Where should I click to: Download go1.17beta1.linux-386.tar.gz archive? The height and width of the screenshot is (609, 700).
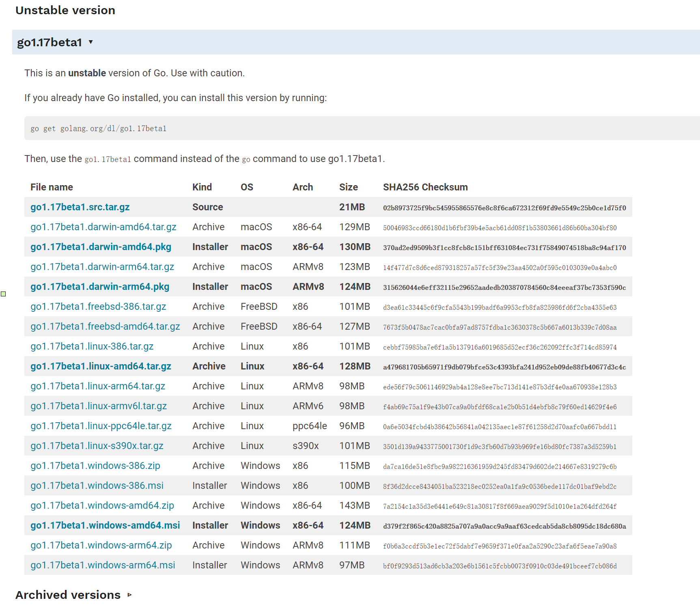[x=92, y=346]
